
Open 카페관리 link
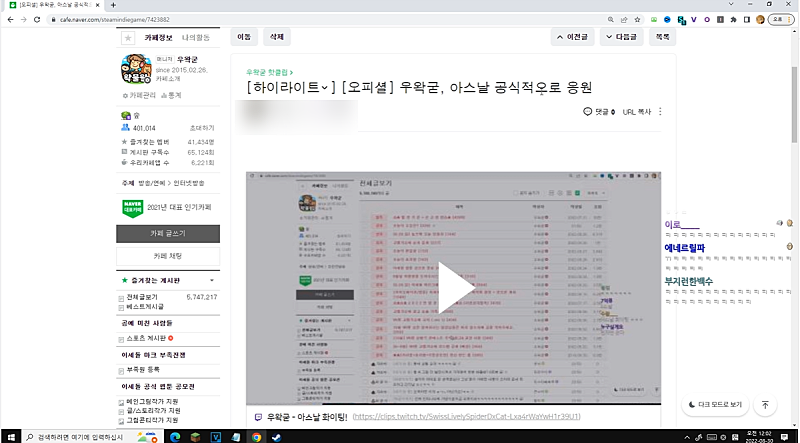click(139, 95)
